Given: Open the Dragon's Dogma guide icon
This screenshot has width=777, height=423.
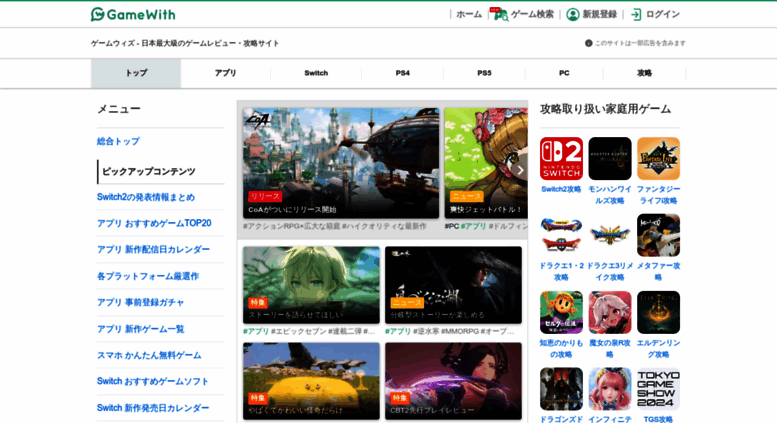Looking at the screenshot, I should click(561, 389).
